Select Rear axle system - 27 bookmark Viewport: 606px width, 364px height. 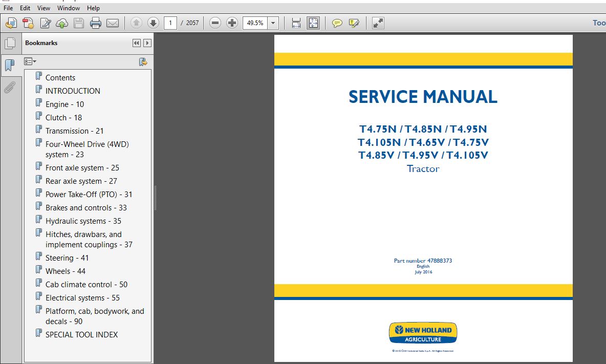tap(81, 181)
